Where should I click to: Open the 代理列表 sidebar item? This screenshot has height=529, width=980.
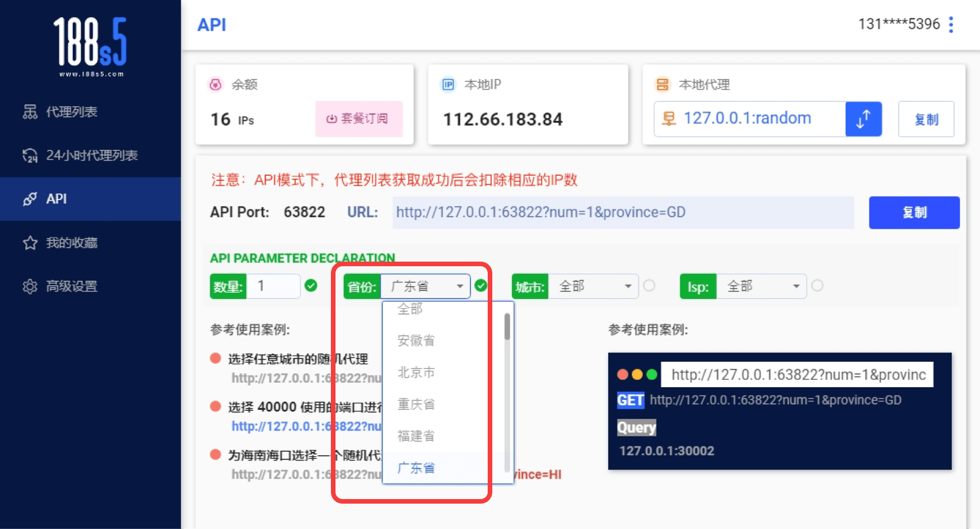coord(91,112)
